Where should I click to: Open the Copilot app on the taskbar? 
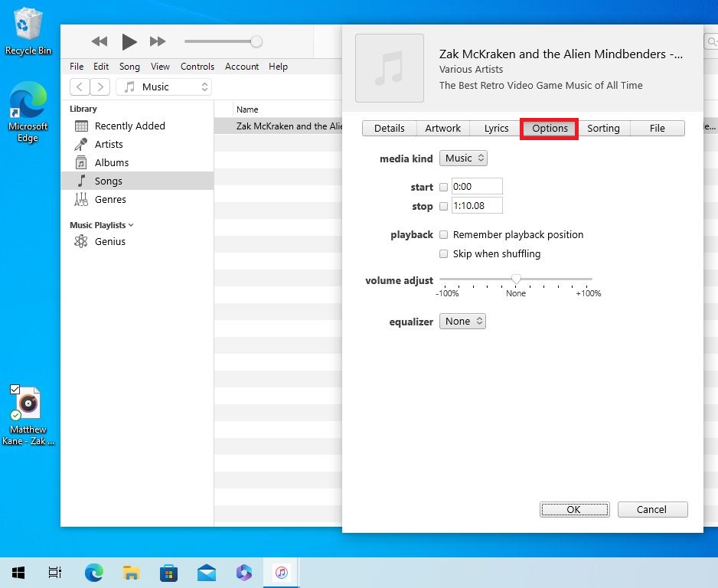(243, 573)
